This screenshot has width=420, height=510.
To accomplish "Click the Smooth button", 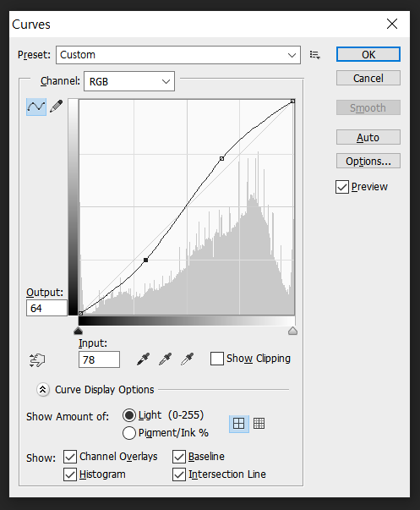I will (x=368, y=107).
